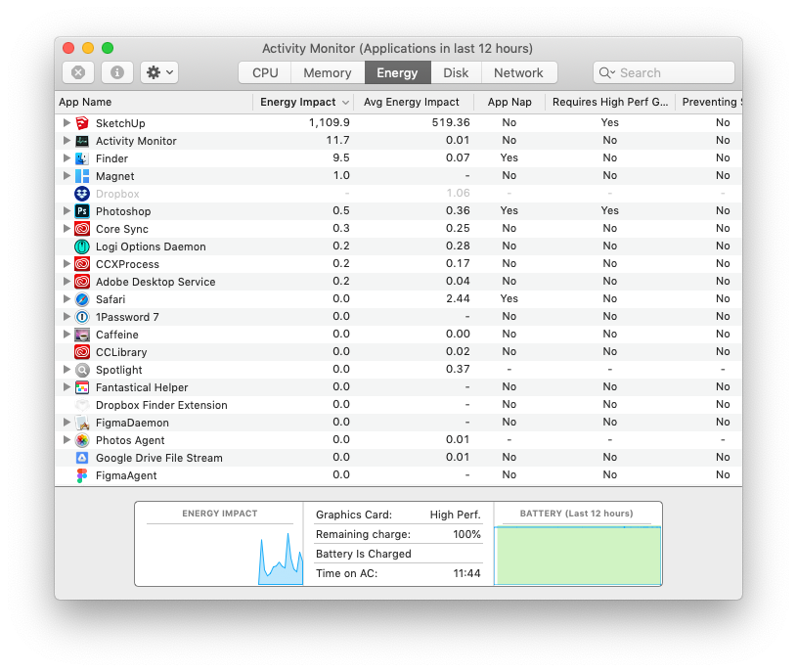The height and width of the screenshot is (672, 797).
Task: Click the Search input field
Action: 664,72
